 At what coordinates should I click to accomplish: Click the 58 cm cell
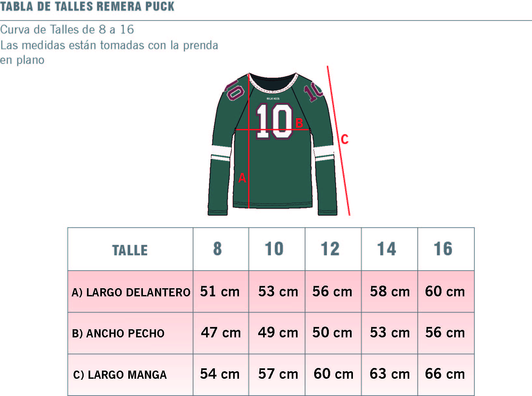390,291
